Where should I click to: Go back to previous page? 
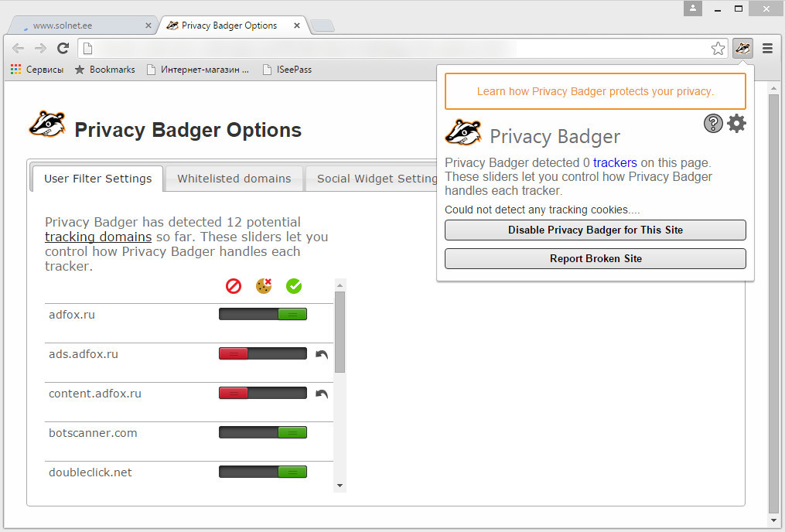[x=18, y=48]
